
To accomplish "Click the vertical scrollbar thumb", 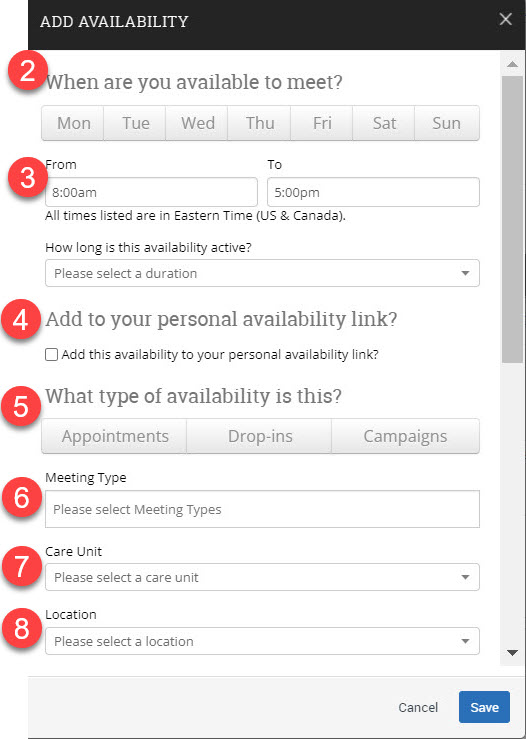I will click(512, 219).
